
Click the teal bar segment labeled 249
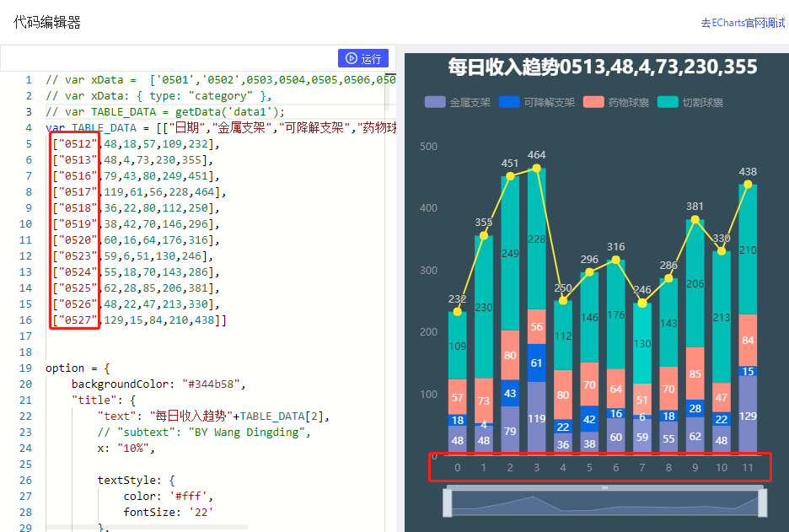[510, 253]
